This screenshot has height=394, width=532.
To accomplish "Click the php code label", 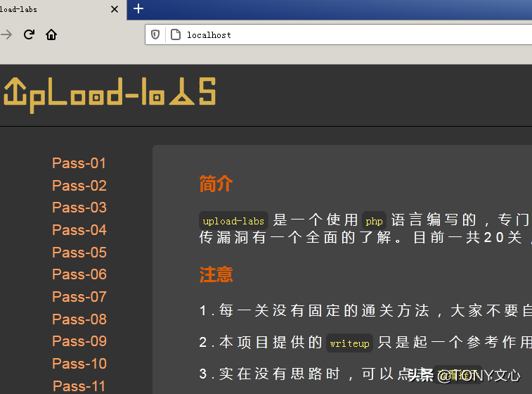I will (375, 221).
